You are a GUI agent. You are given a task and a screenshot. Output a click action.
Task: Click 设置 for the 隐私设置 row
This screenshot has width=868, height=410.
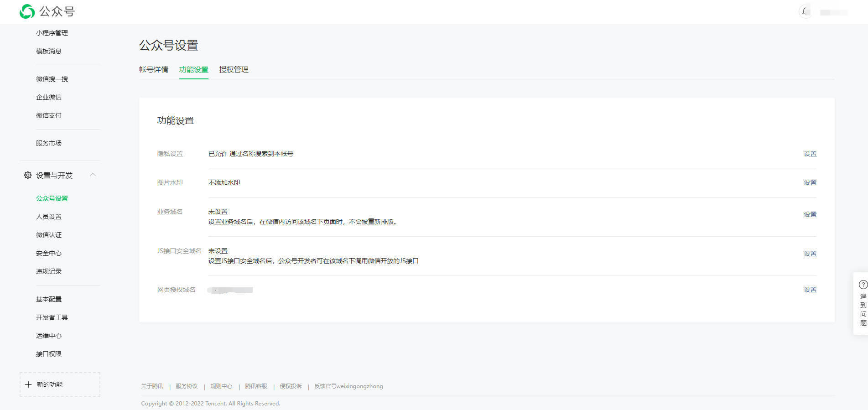pos(810,154)
